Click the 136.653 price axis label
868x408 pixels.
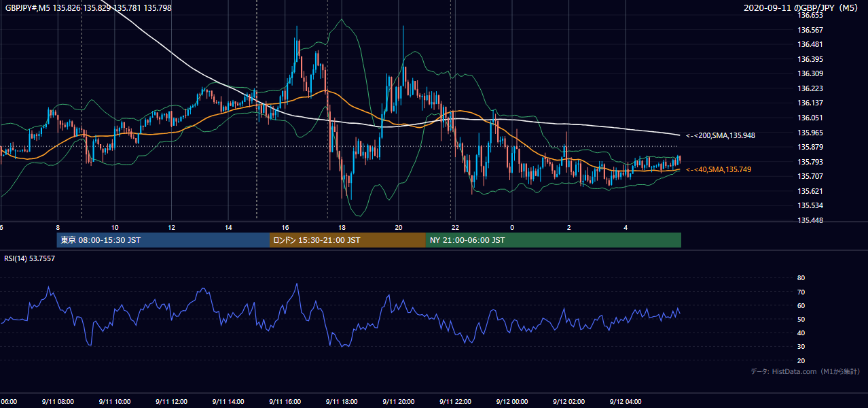click(x=810, y=15)
